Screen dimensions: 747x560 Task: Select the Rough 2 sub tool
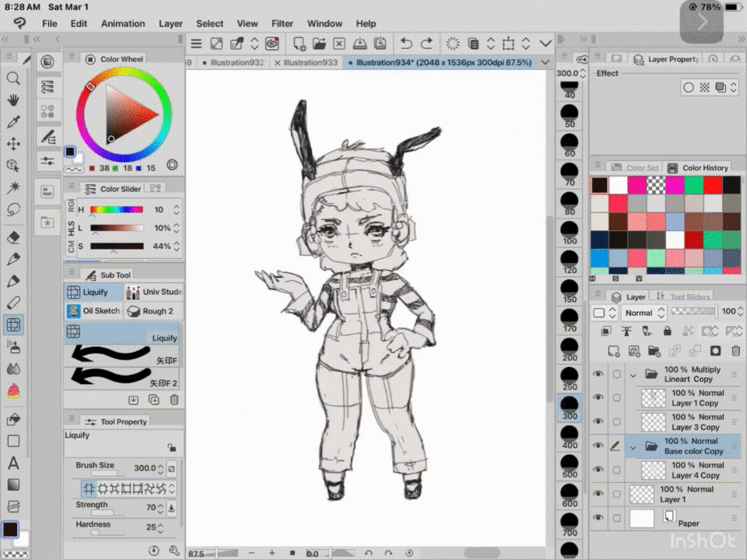152,311
